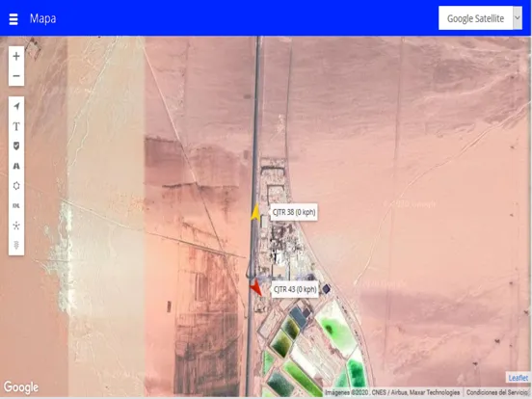
Task: Click the cluster asterisk tool icon
Action: tap(16, 226)
